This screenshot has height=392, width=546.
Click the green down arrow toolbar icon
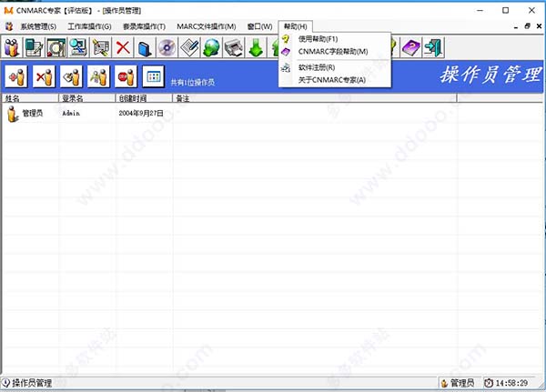[256, 47]
